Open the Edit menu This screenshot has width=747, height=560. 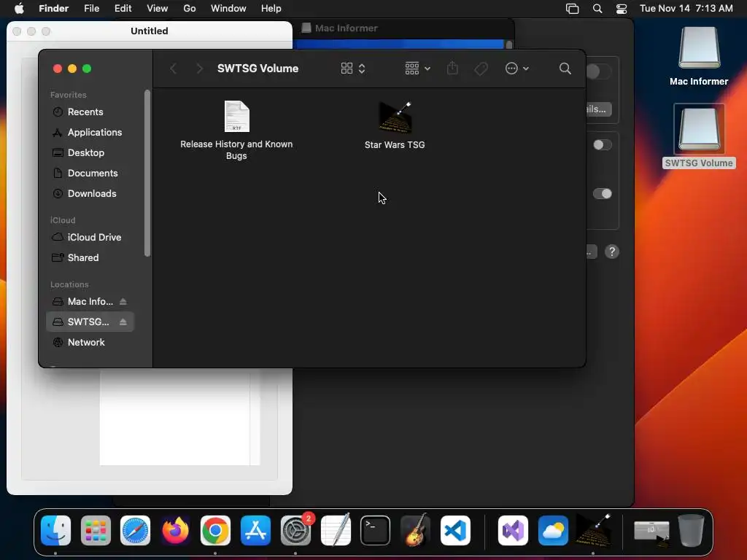(x=123, y=9)
